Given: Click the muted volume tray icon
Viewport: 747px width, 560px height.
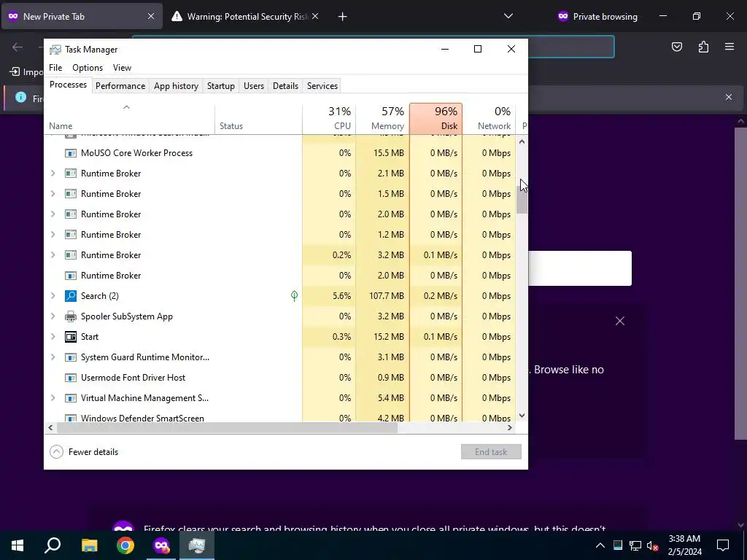Looking at the screenshot, I should 652,545.
